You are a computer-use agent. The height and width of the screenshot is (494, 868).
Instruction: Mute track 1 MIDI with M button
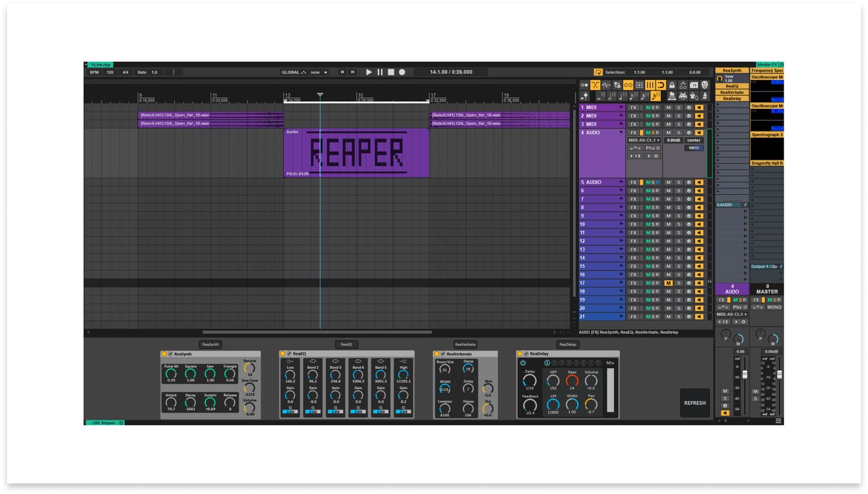tap(668, 108)
